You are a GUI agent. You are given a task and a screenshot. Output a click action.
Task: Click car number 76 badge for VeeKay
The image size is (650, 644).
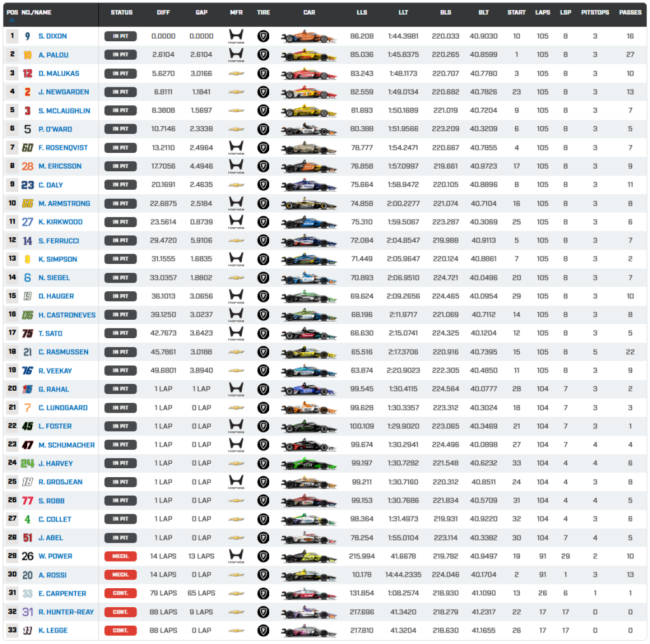tap(27, 371)
